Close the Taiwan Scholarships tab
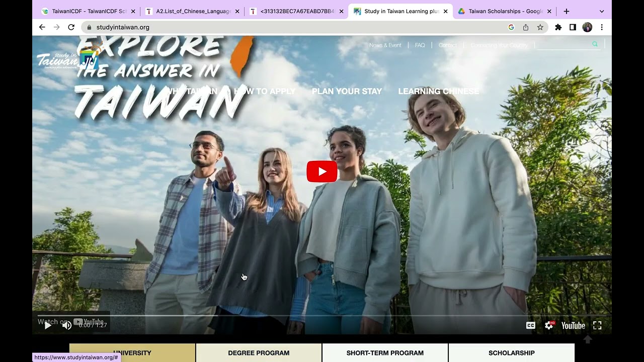This screenshot has width=644, height=362. [549, 11]
